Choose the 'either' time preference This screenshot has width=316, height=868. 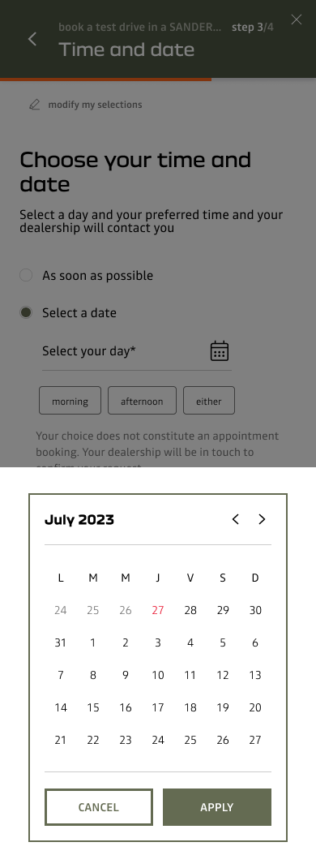tap(209, 401)
